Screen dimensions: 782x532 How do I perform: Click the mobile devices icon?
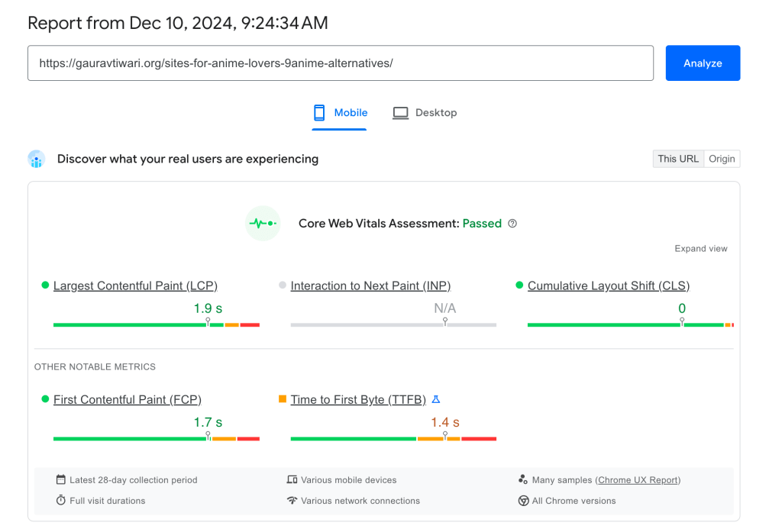point(292,479)
